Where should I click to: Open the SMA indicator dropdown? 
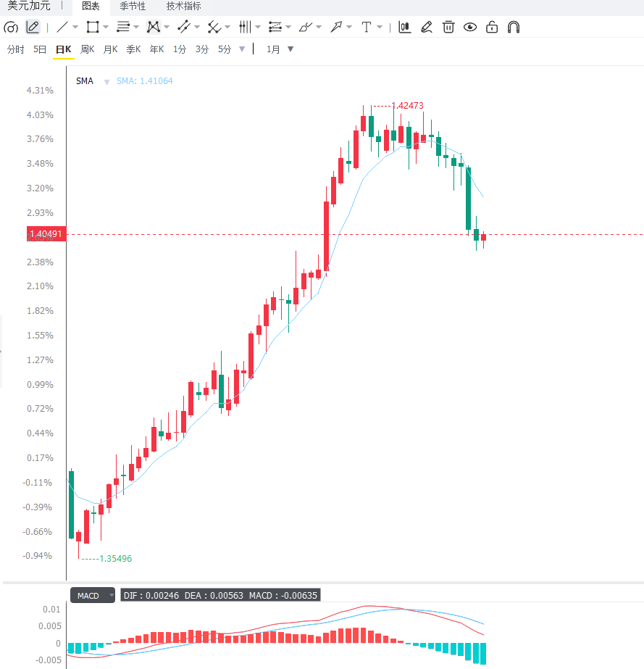[x=106, y=81]
